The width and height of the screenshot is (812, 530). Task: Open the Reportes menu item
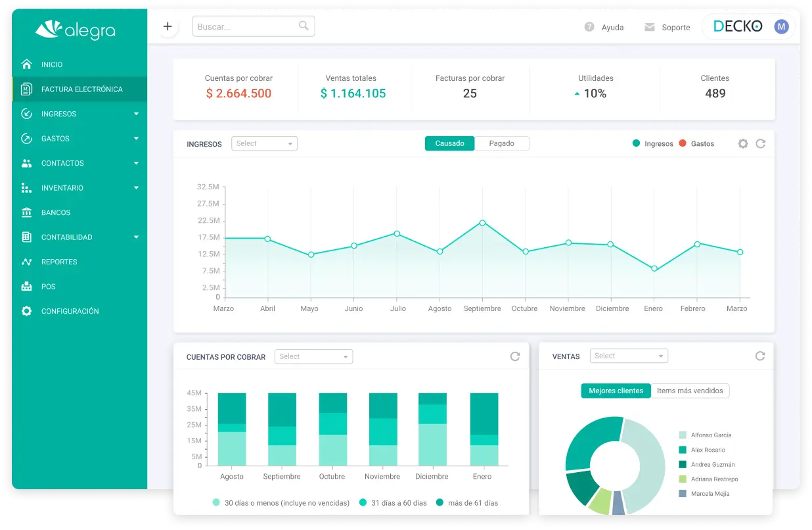pos(59,262)
